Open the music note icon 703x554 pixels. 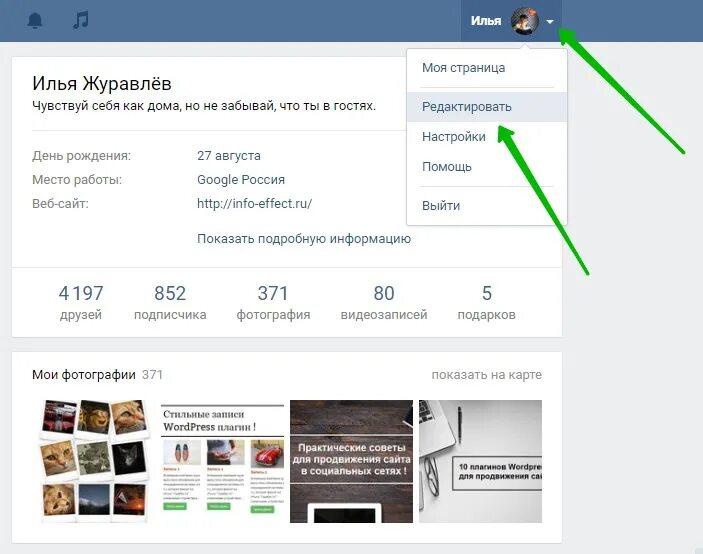click(81, 20)
